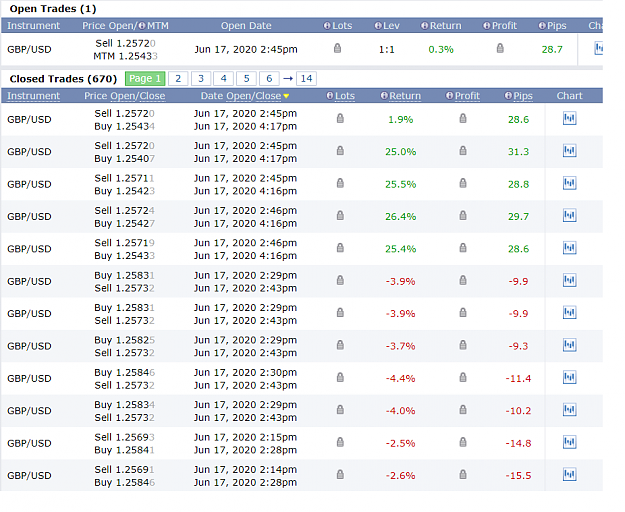Image resolution: width=625 pixels, height=512 pixels.
Task: Click Lots lock icon in 26.4% return row
Action: (x=340, y=216)
